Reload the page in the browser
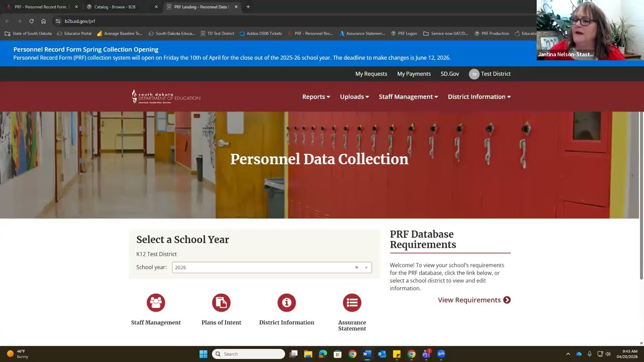The width and height of the screenshot is (644, 362). click(31, 21)
